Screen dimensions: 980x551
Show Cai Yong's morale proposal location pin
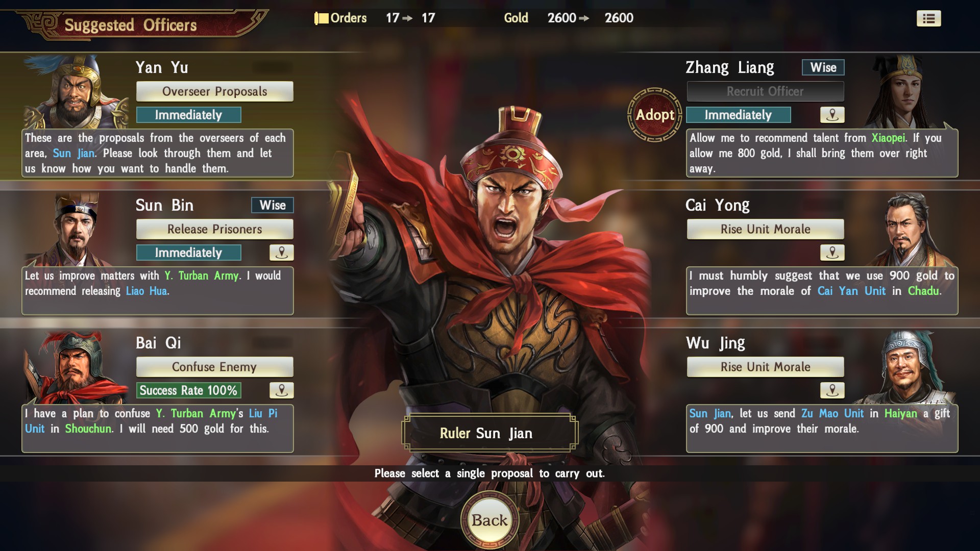pos(832,253)
